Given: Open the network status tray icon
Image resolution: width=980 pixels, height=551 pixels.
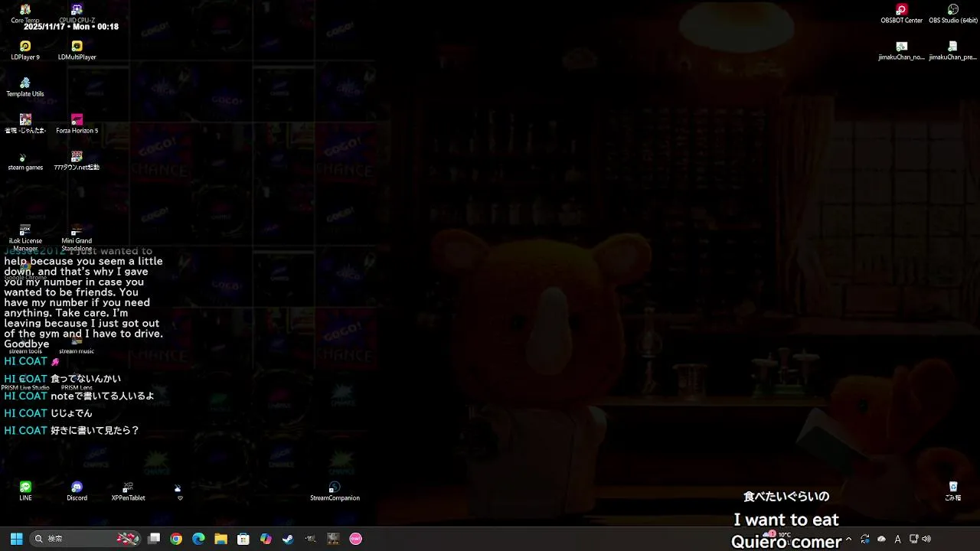Looking at the screenshot, I should [x=913, y=540].
